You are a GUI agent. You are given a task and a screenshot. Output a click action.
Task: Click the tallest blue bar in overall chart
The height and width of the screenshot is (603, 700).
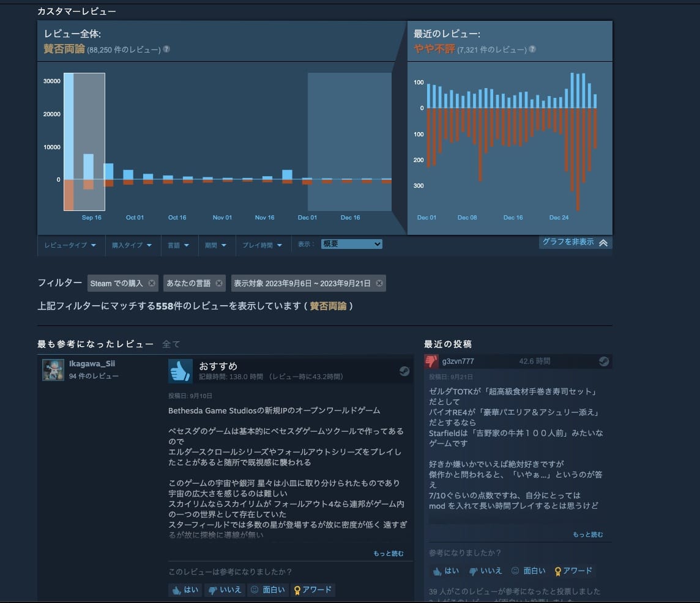(69, 127)
